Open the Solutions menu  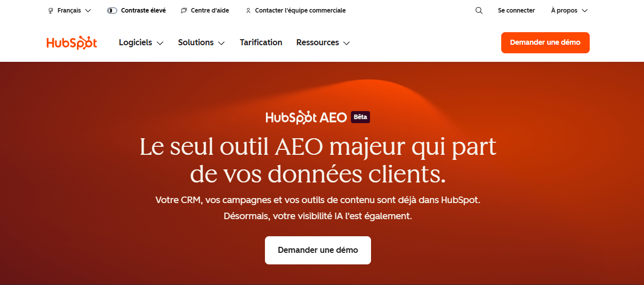tap(202, 43)
